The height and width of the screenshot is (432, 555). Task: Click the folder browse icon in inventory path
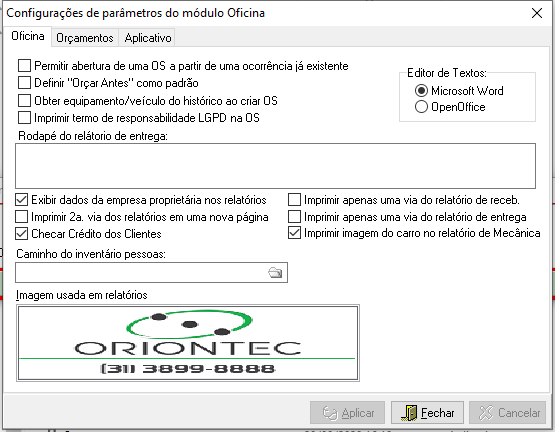point(275,272)
